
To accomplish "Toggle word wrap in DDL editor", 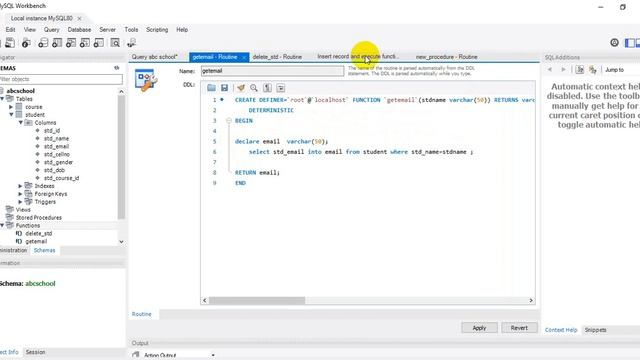I will [x=281, y=88].
